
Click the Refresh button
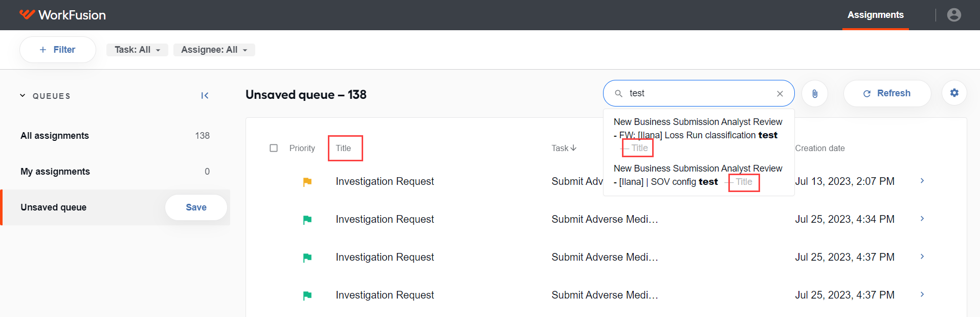[887, 93]
